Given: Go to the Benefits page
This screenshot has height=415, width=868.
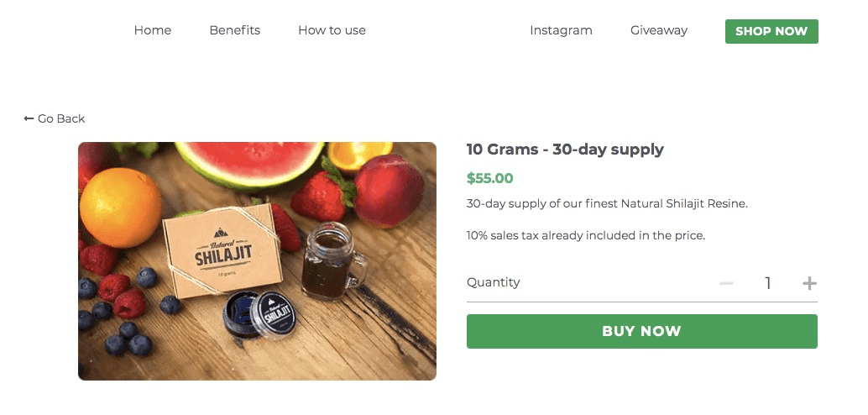Looking at the screenshot, I should [x=235, y=30].
